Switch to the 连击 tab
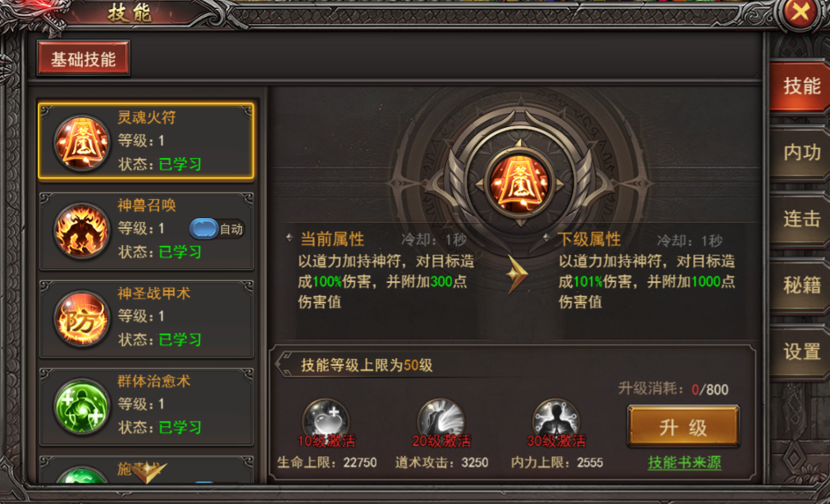Viewport: 830px width, 504px height. pos(801,219)
